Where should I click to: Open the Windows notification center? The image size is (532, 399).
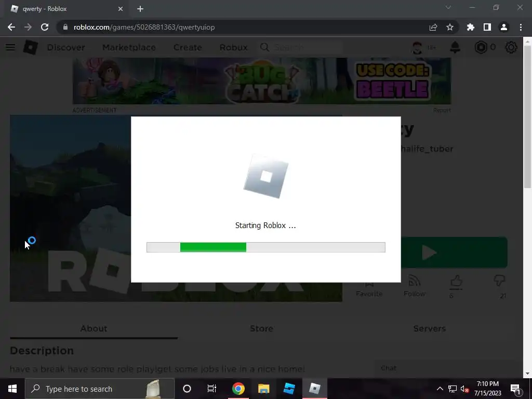pos(516,389)
